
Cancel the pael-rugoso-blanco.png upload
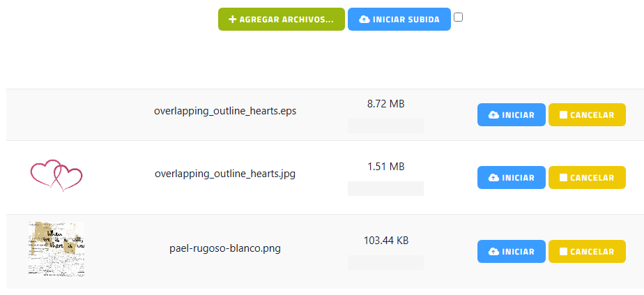click(587, 252)
